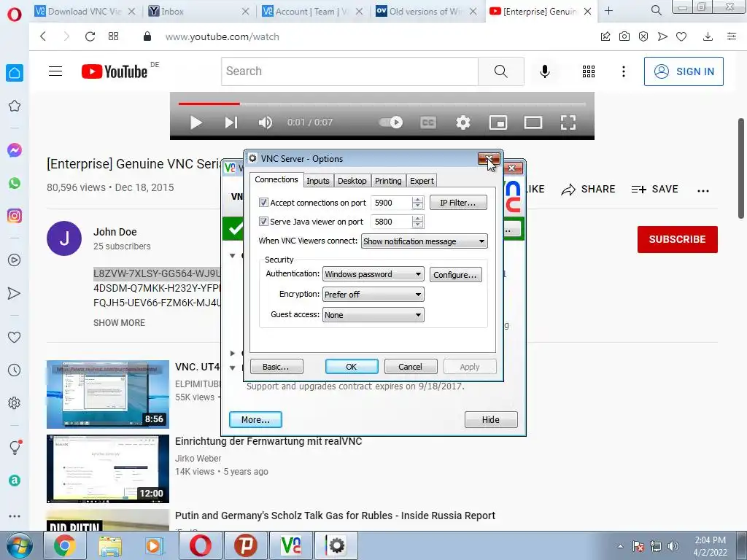Open Windows Start button
The height and width of the screenshot is (560, 747).
tap(18, 545)
